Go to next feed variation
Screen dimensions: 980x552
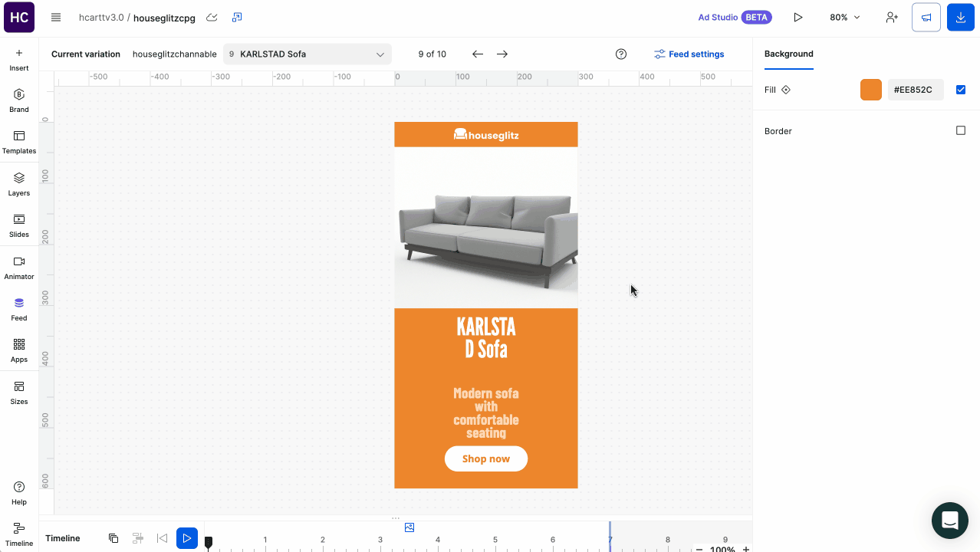click(502, 54)
